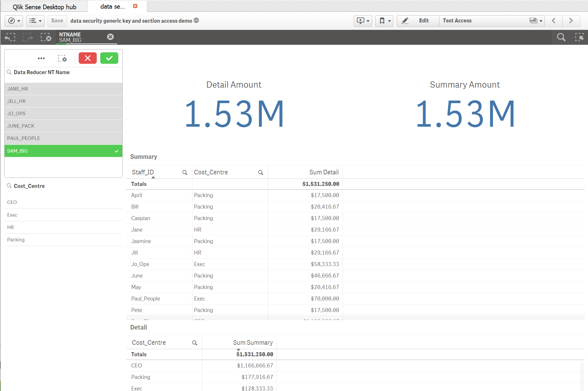Search Cost_Centre column in Detail table
Screen dimensions: 588x391
[195, 343]
